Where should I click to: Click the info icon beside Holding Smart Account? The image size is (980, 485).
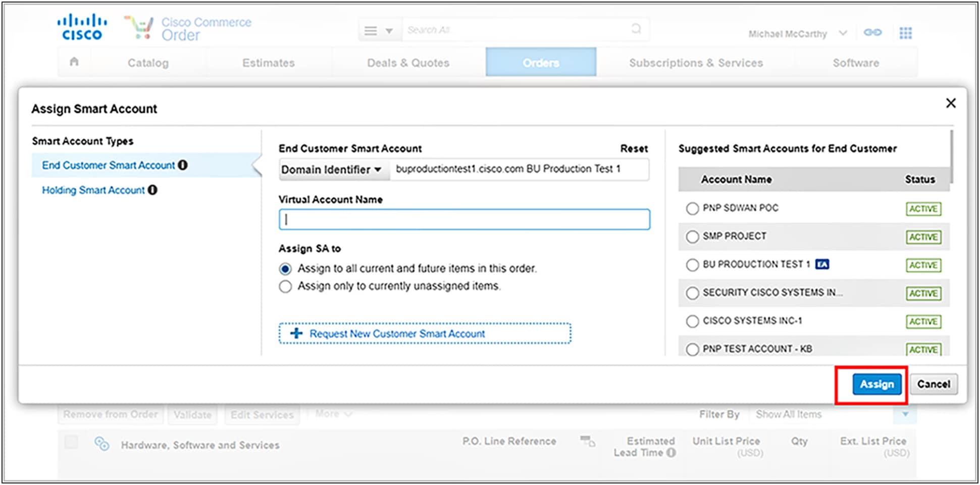152,190
